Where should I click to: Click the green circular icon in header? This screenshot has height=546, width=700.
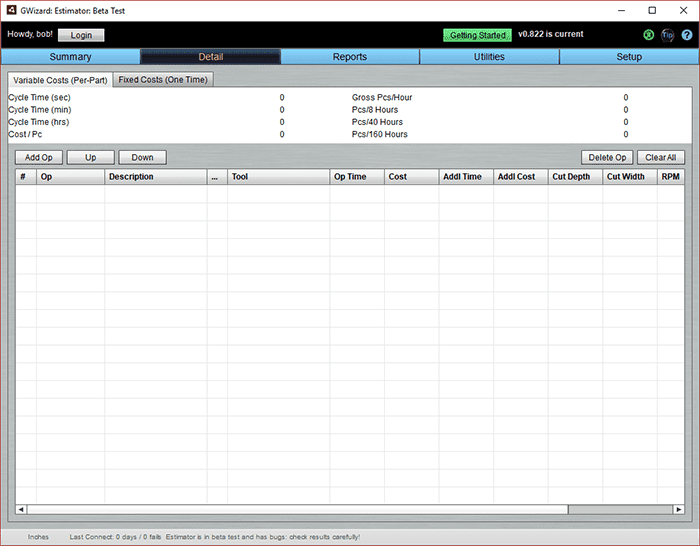[647, 35]
